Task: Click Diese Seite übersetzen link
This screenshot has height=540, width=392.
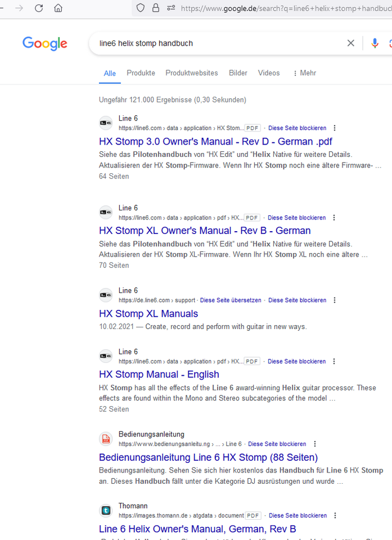Action: [x=231, y=300]
